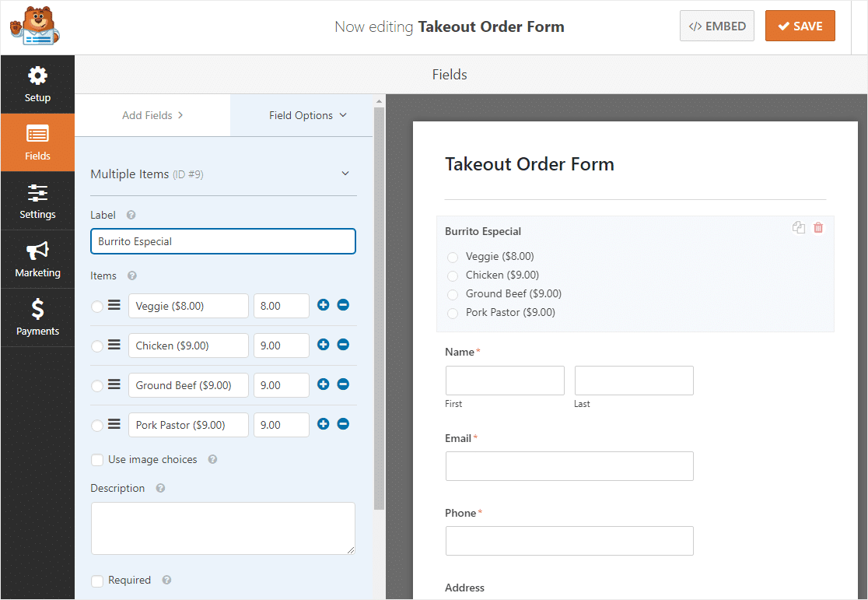Set Pork Pastor as default item choice

(97, 426)
